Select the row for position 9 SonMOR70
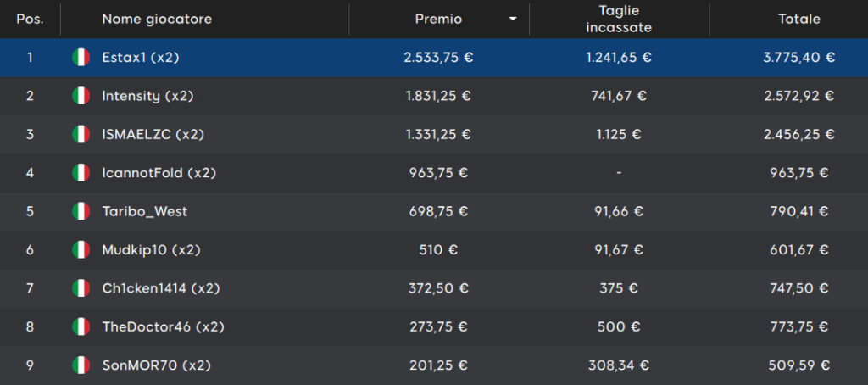Viewport: 868px width, 385px height. pos(434,365)
